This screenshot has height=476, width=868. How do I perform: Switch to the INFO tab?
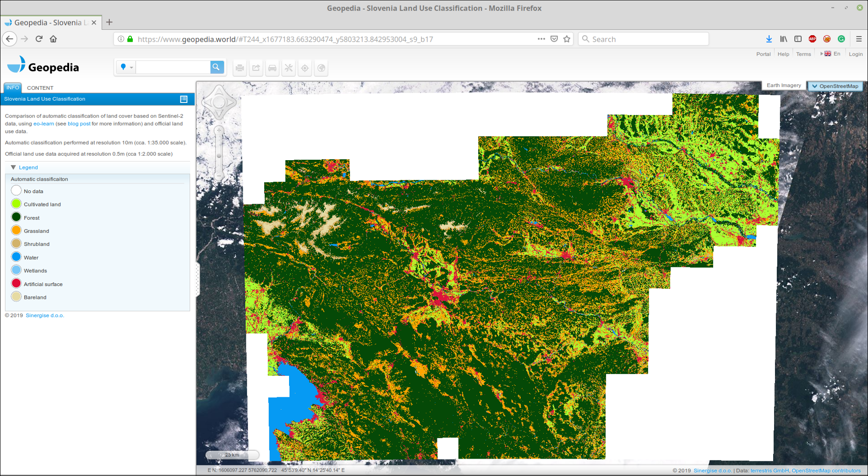pyautogui.click(x=13, y=87)
